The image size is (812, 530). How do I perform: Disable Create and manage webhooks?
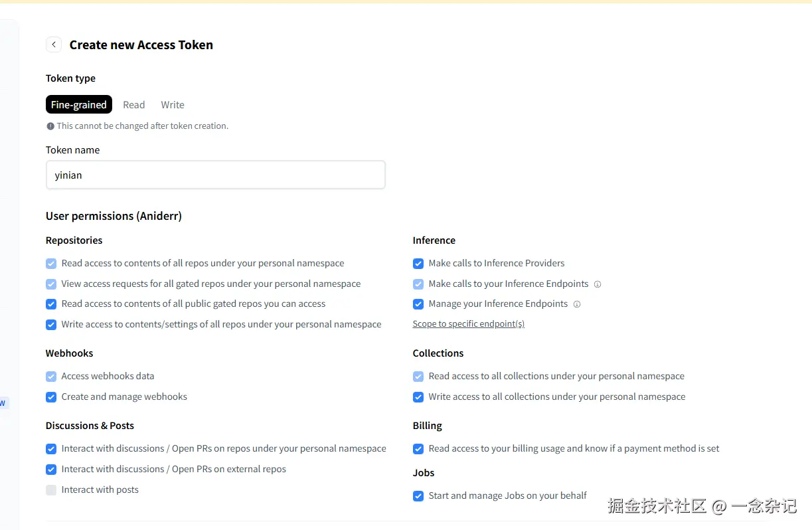51,397
